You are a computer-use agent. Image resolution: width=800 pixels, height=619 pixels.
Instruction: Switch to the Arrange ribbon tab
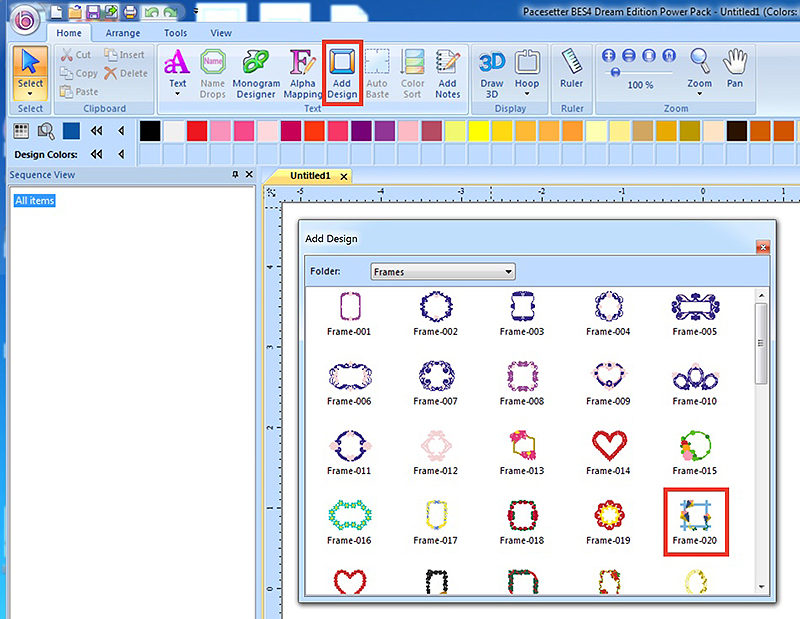coord(123,33)
